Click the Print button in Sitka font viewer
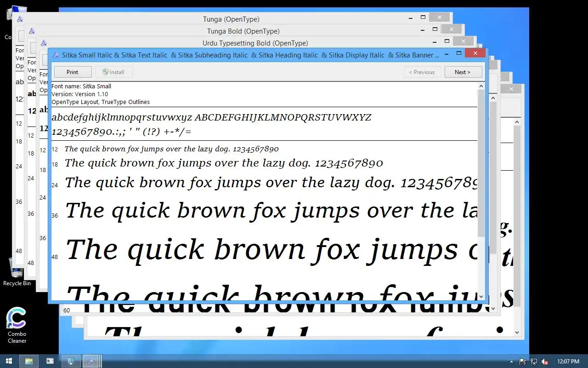The image size is (588, 368). [73, 72]
